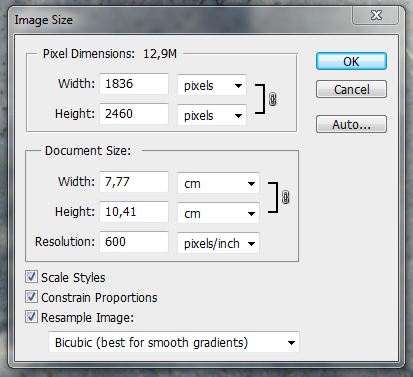413x377 pixels.
Task: Open the pixel width units dropdown
Action: click(212, 85)
